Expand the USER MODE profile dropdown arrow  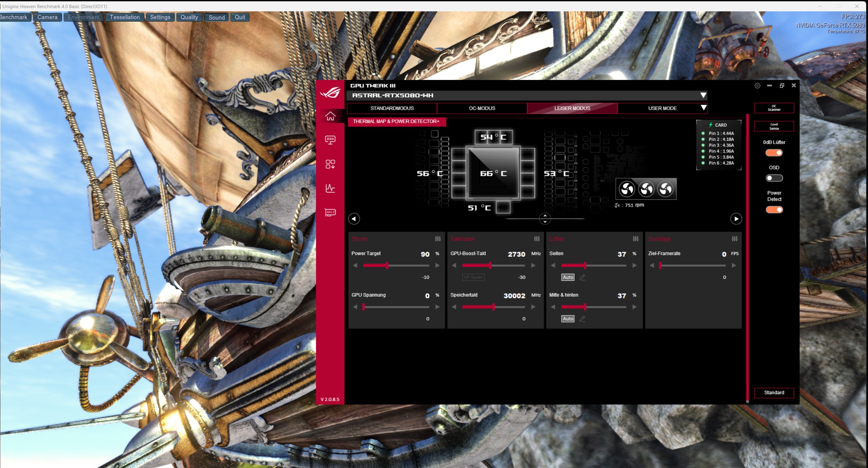click(703, 108)
